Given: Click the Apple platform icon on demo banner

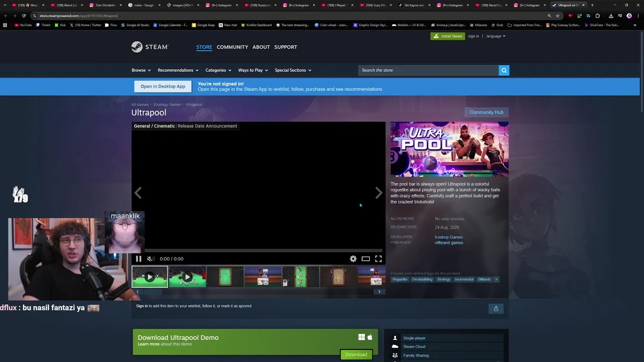Looking at the screenshot, I should click(370, 337).
